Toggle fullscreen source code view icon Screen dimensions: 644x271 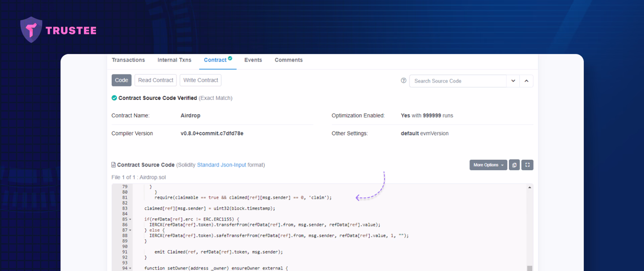click(527, 165)
